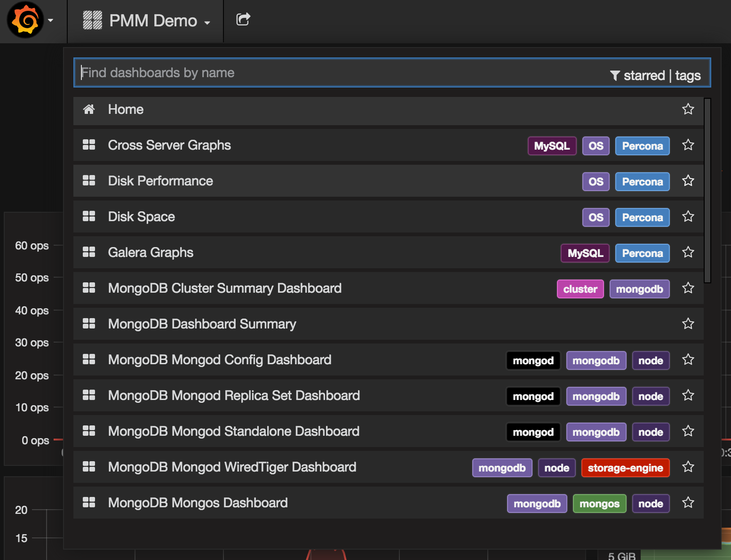Click the Grafana logo icon
The image size is (731, 560).
point(26,20)
